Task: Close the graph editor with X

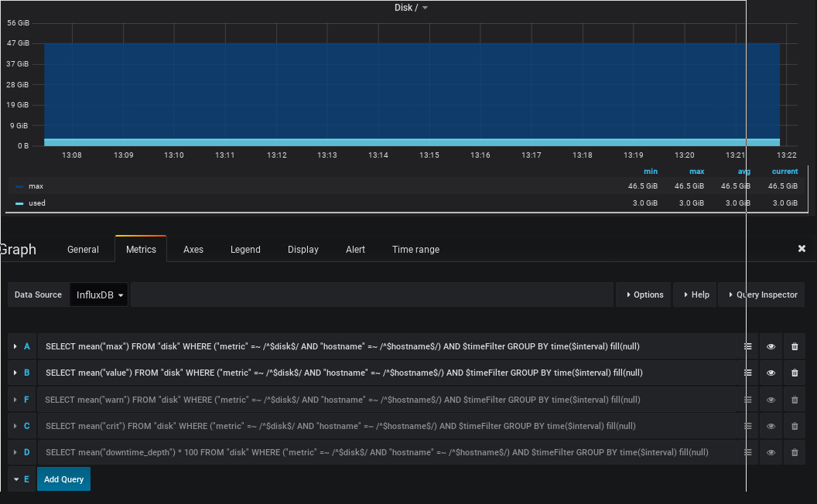Action: click(x=802, y=249)
